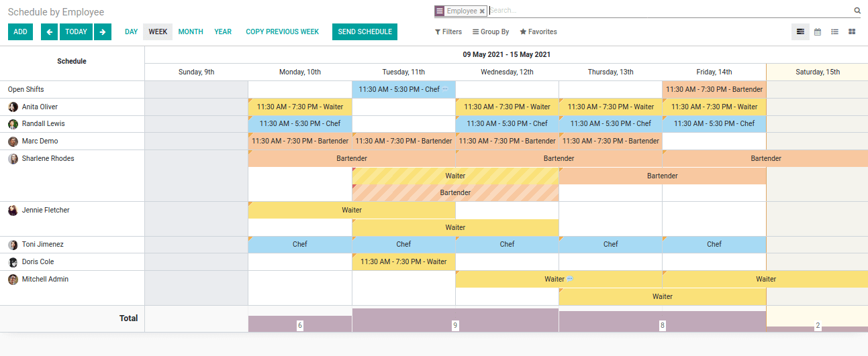Switch to the calendar view
The image size is (868, 356).
818,32
